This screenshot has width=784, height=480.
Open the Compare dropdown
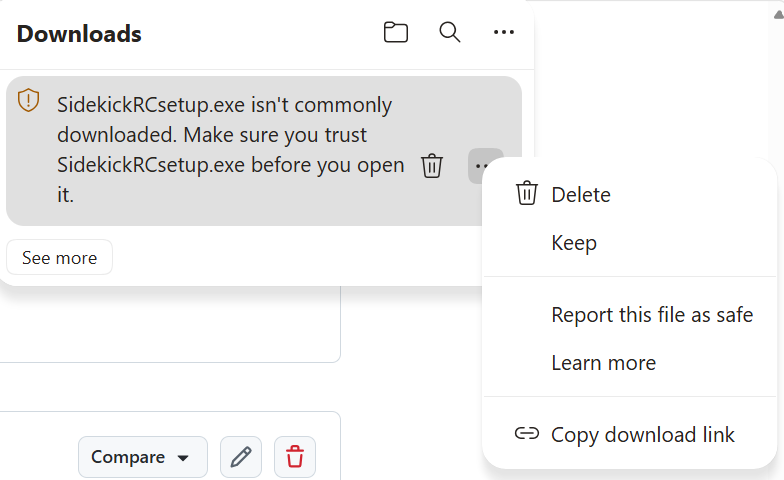pos(142,457)
